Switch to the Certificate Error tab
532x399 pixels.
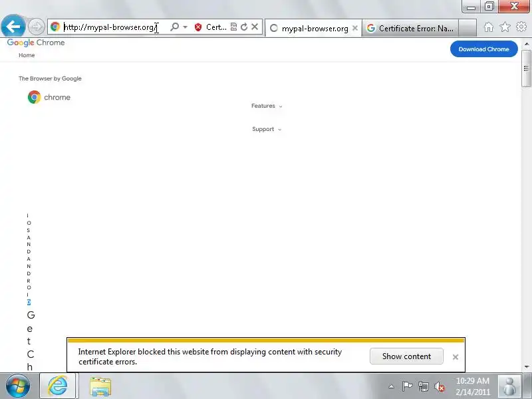[410, 28]
